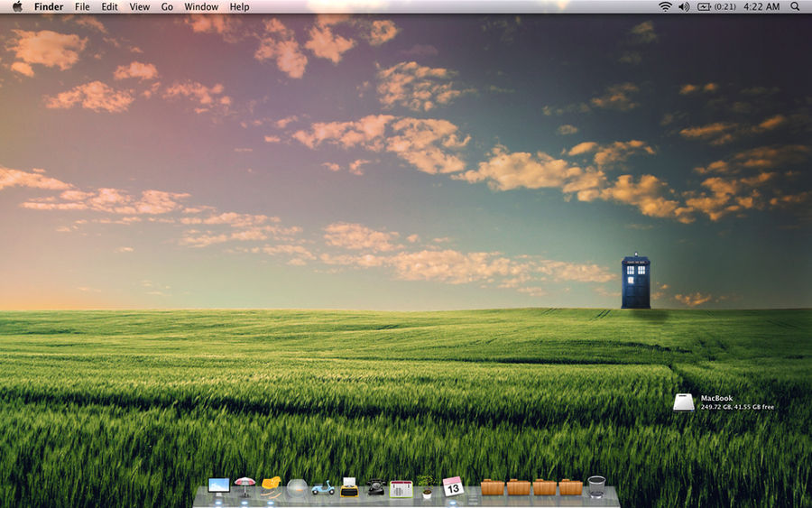Image resolution: width=812 pixels, height=508 pixels.
Task: Click the beach umbrella icon in Dock
Action: point(245,486)
